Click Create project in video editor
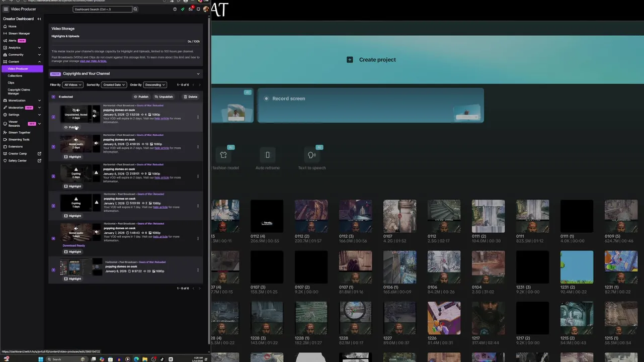644x362 pixels. point(372,60)
